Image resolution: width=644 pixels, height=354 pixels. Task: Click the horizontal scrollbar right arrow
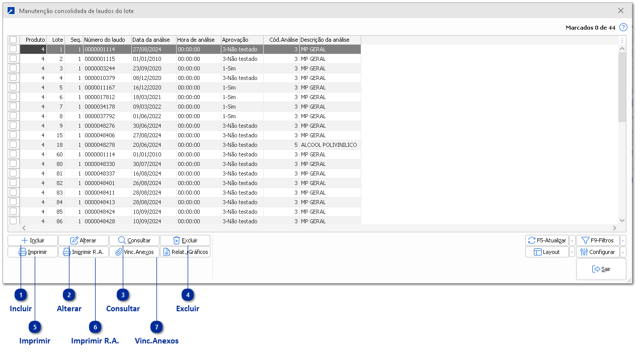614,228
